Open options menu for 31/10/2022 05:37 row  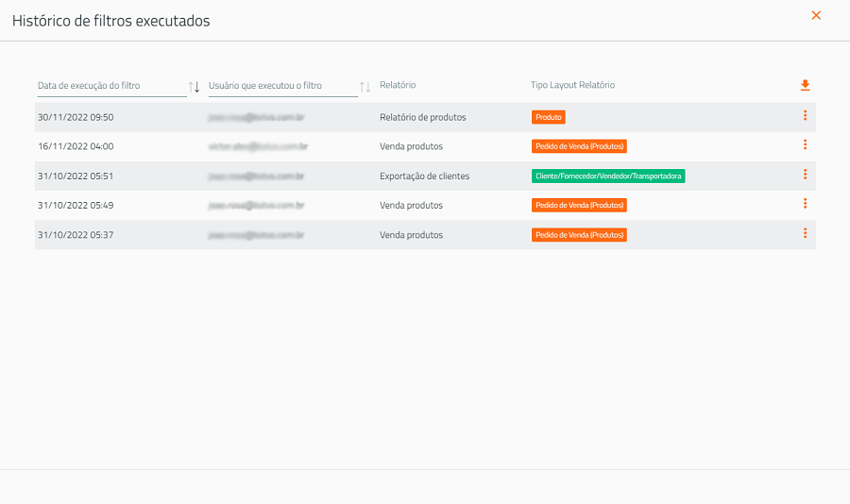(x=805, y=233)
